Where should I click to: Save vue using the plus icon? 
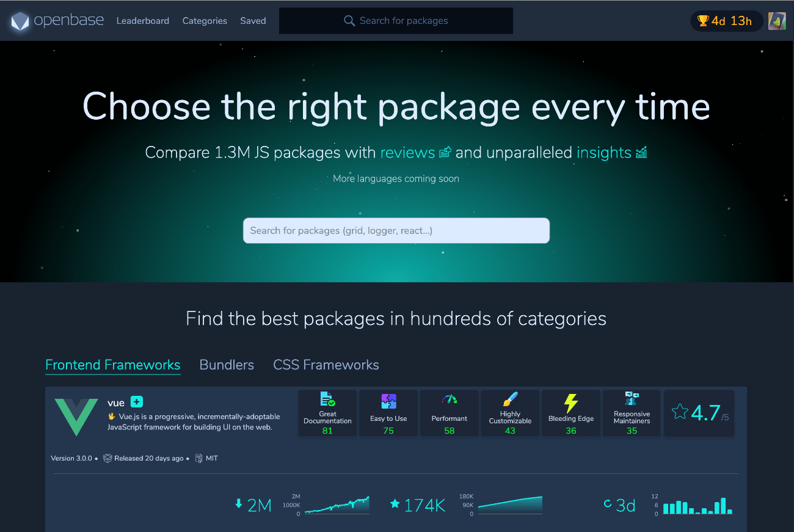[x=137, y=402]
